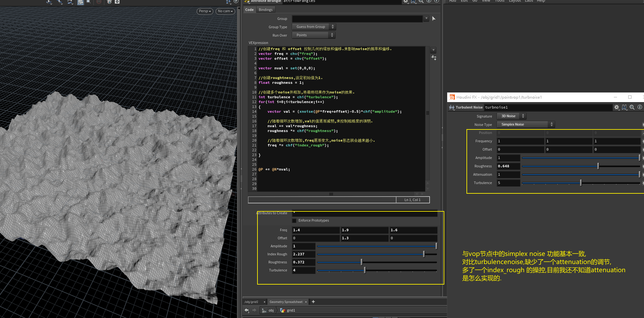Open the Run Over Points dropdown
This screenshot has width=644, height=318.
[x=313, y=35]
